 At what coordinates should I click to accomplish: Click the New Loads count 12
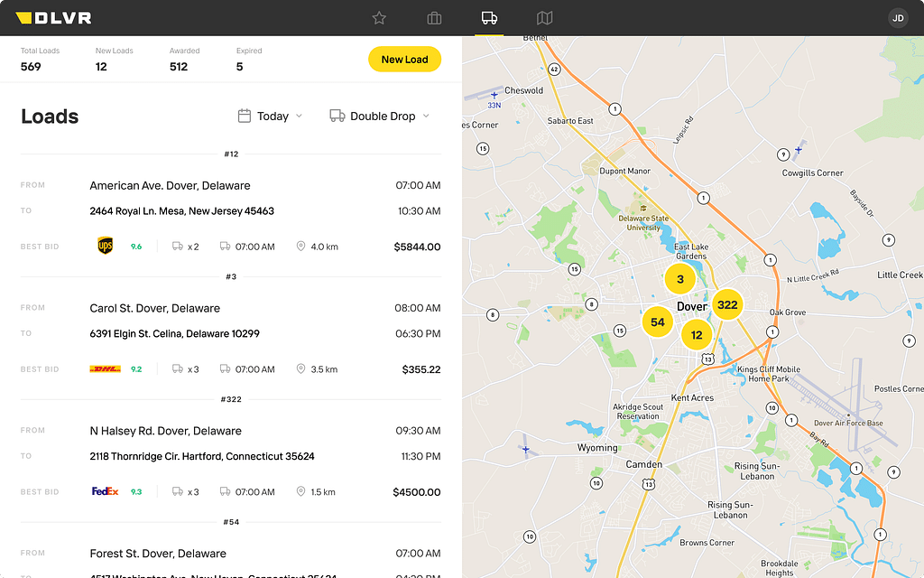(101, 66)
